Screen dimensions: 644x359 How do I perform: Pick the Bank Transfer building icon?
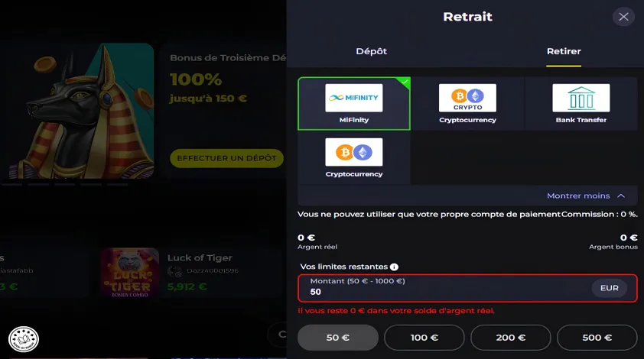pyautogui.click(x=581, y=98)
